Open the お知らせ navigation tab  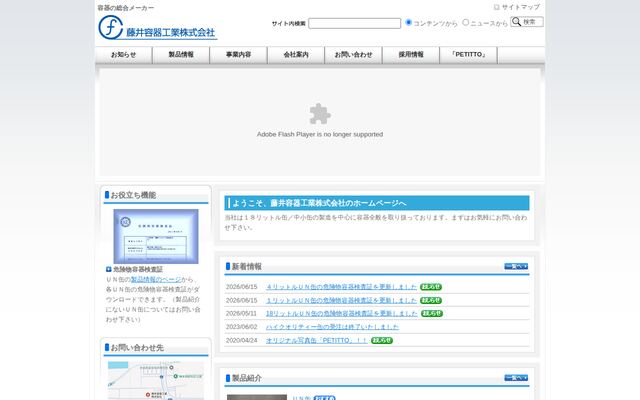(x=123, y=55)
